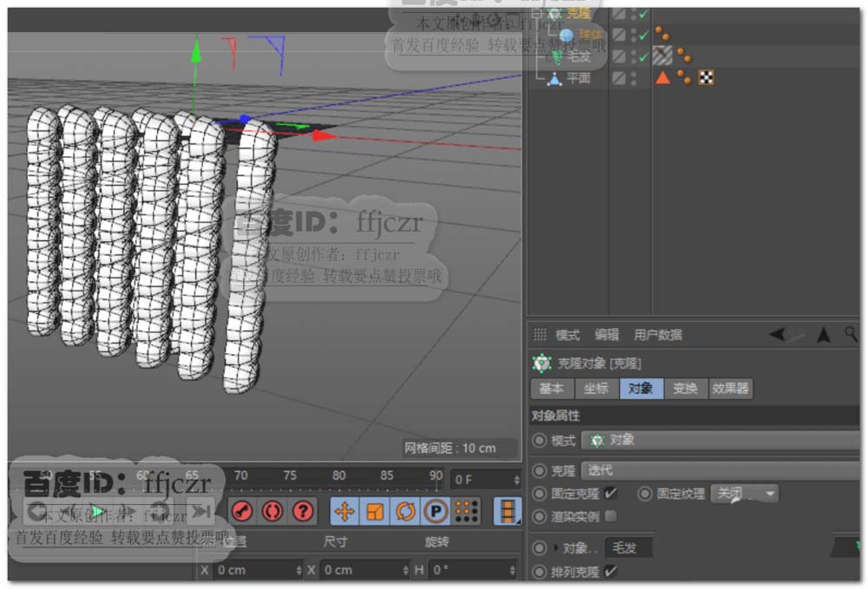Open the 固定纹理 dropdown
868x589 pixels.
[x=744, y=494]
